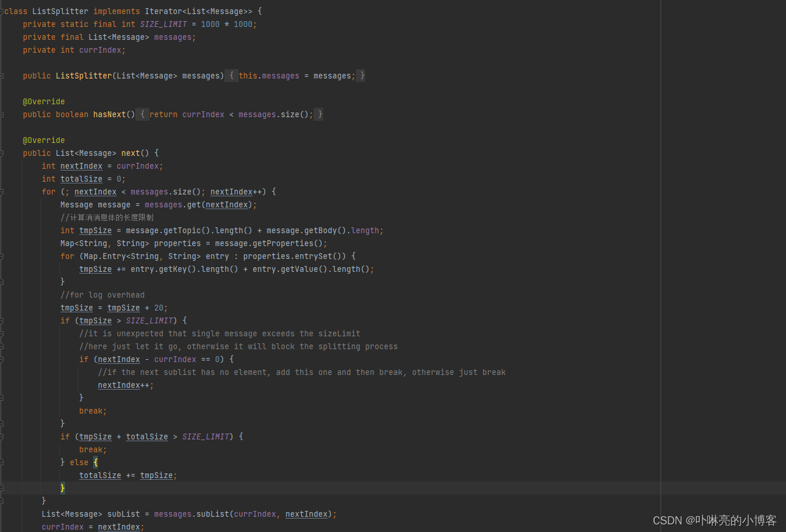This screenshot has width=786, height=532.
Task: Click the 'else' keyword
Action: (79, 462)
